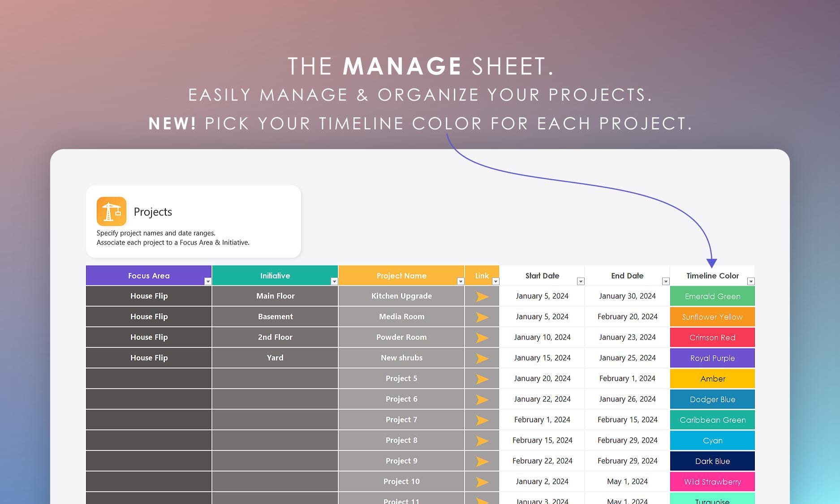Open the New shrubs link arrow
Viewport: 840px width, 504px height.
482,358
